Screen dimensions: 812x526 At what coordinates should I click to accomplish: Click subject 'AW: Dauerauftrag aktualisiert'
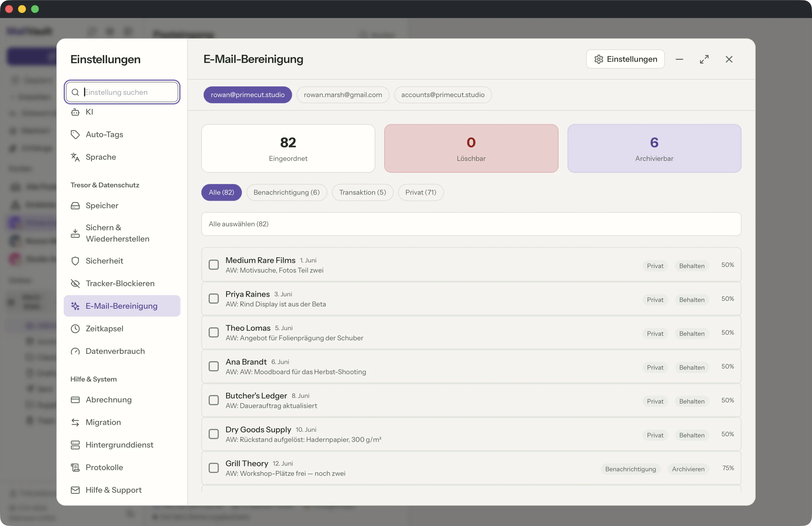(271, 406)
